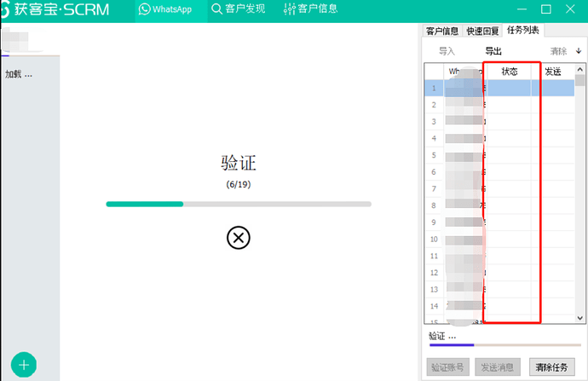Open the 客户信息 top menu item
Image resolution: width=588 pixels, height=381 pixels.
(x=310, y=9)
